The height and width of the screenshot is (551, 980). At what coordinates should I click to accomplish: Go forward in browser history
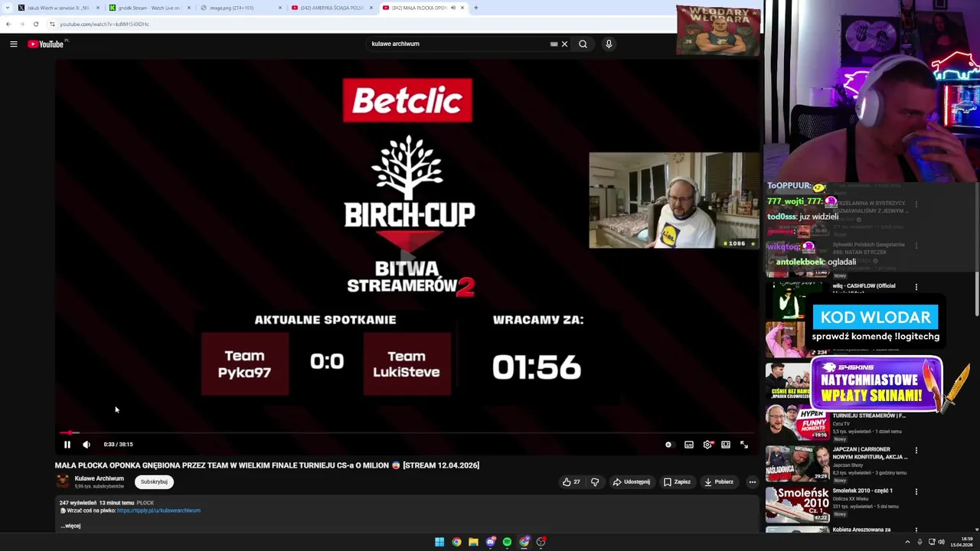22,24
